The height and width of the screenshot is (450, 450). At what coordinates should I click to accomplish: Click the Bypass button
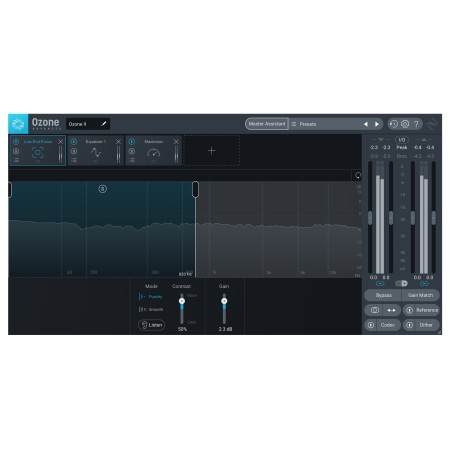click(x=383, y=295)
